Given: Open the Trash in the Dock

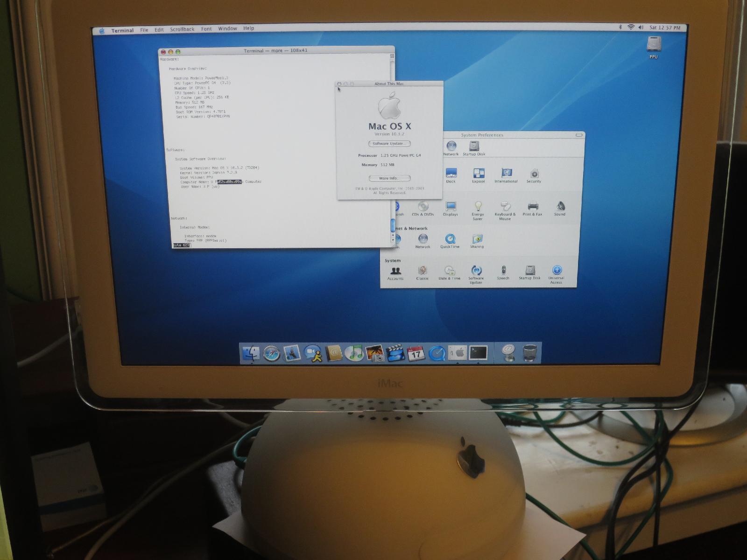Looking at the screenshot, I should tap(530, 353).
